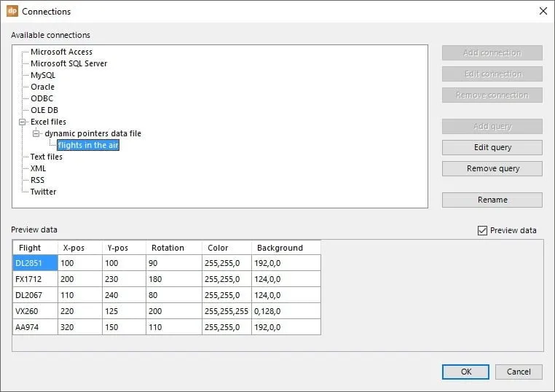Screen dimensions: 555x392
Task: Click the Rotation column header
Action: point(174,248)
